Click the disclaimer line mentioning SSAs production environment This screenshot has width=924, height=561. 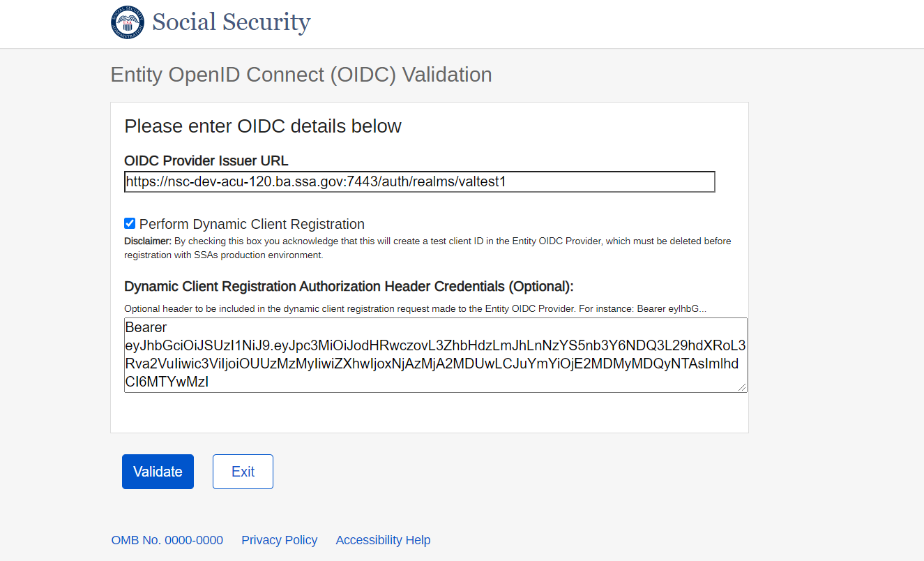[x=223, y=255]
